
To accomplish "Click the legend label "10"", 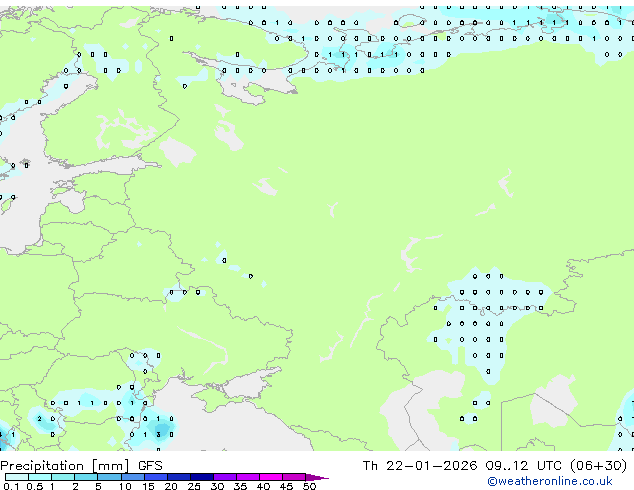I will click(x=125, y=486).
